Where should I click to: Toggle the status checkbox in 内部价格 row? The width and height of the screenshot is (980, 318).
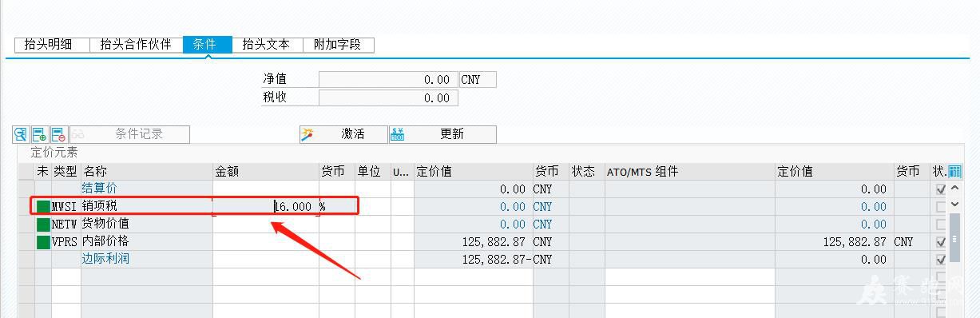pos(941,242)
